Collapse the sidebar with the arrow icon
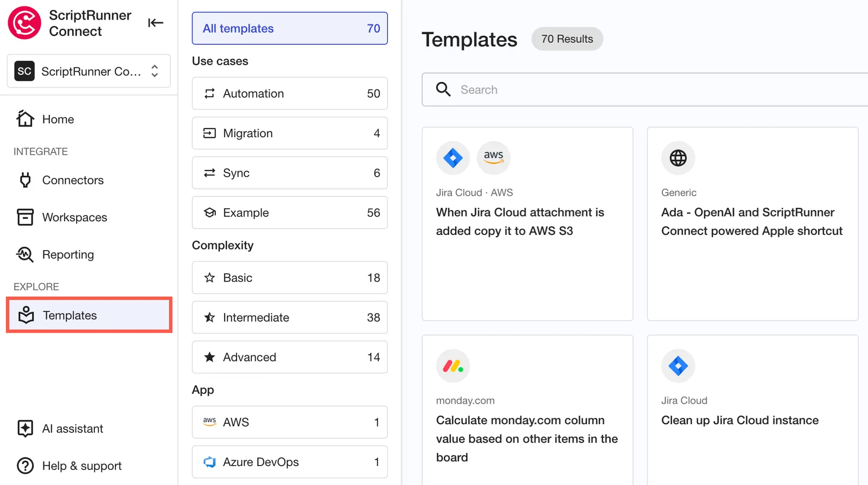The image size is (868, 485). [156, 23]
